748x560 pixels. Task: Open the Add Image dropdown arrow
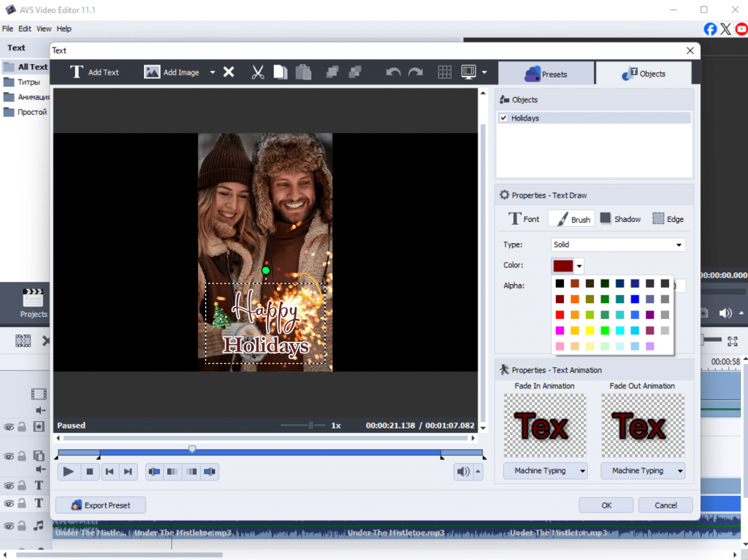[213, 72]
